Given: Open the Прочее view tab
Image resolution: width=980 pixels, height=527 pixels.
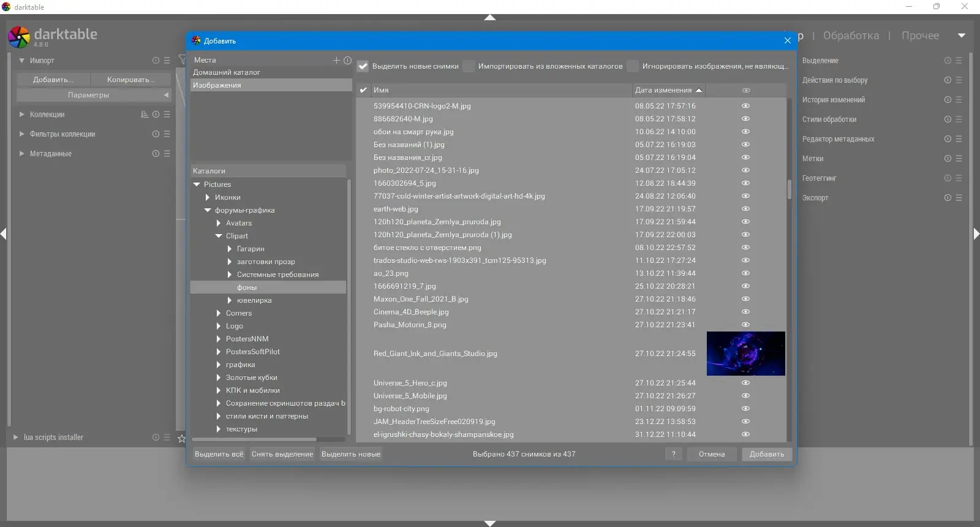Looking at the screenshot, I should [920, 36].
